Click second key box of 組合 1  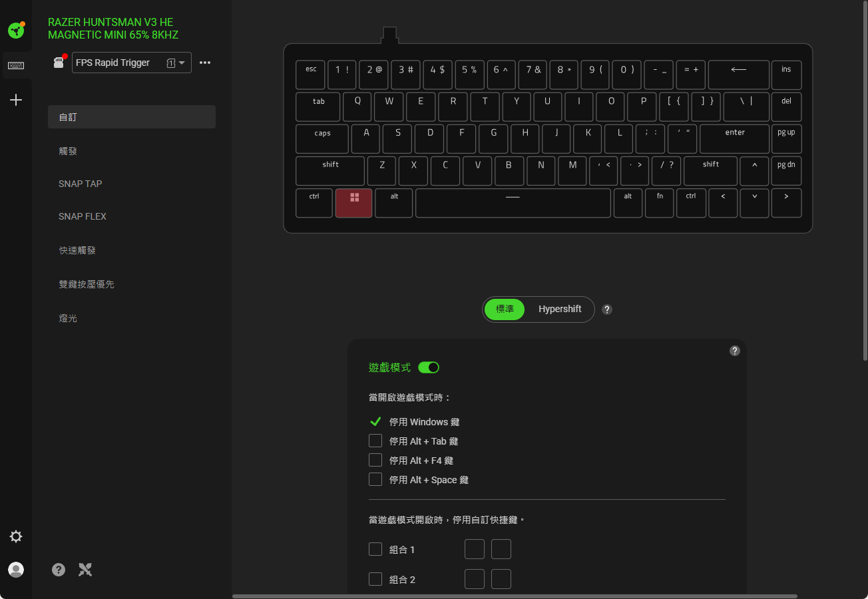[501, 549]
